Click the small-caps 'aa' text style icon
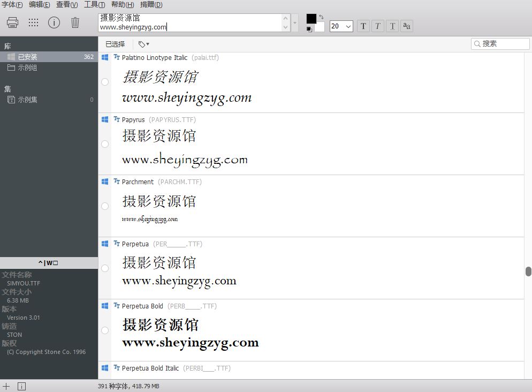This screenshot has height=392, width=532. pos(406,26)
